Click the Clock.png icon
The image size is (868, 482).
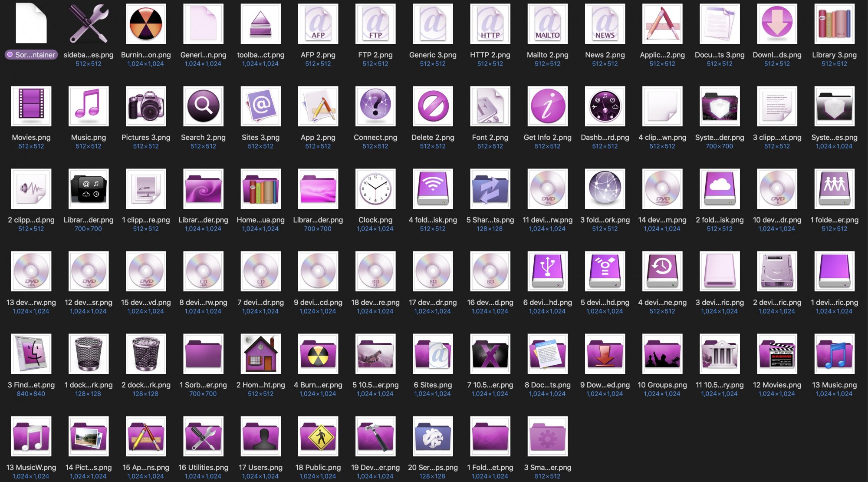(375, 189)
